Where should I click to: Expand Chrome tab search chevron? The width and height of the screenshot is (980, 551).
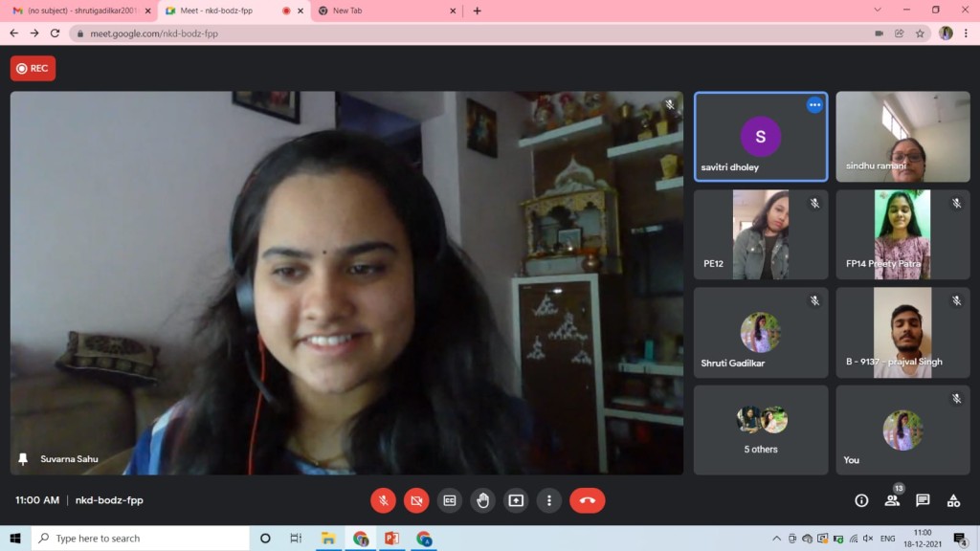pos(878,10)
